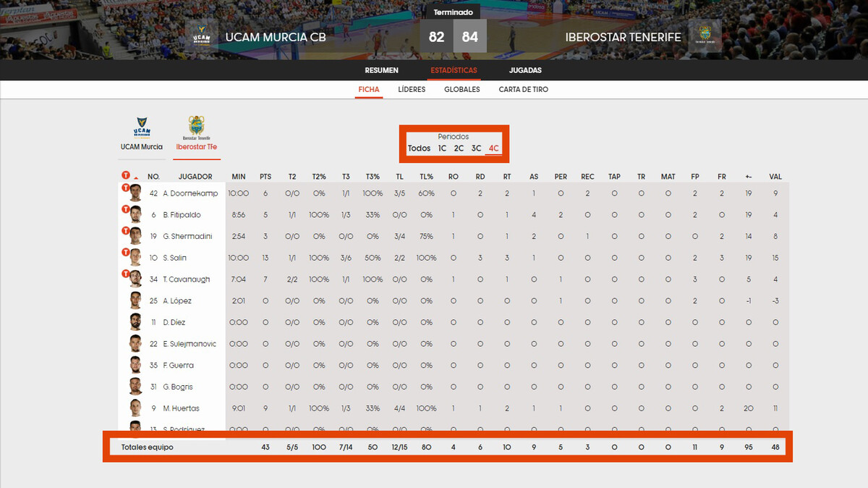Viewport: 868px width, 488px height.
Task: Open player B. Fitipaldo
Action: [182, 215]
